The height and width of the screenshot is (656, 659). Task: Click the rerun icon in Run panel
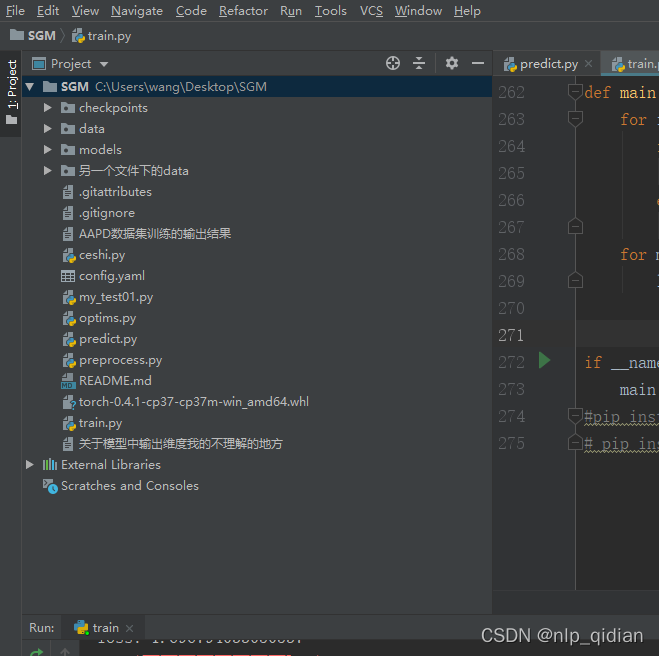pyautogui.click(x=37, y=652)
